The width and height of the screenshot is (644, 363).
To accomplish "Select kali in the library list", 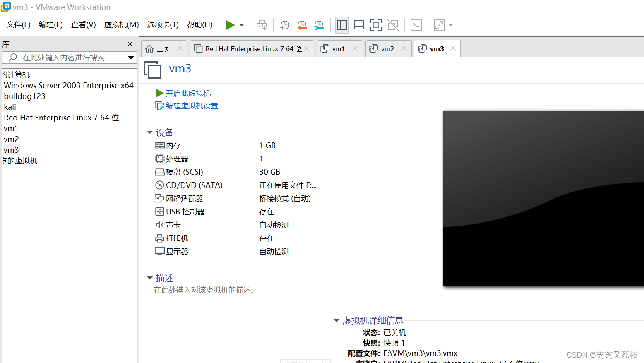I will click(10, 107).
